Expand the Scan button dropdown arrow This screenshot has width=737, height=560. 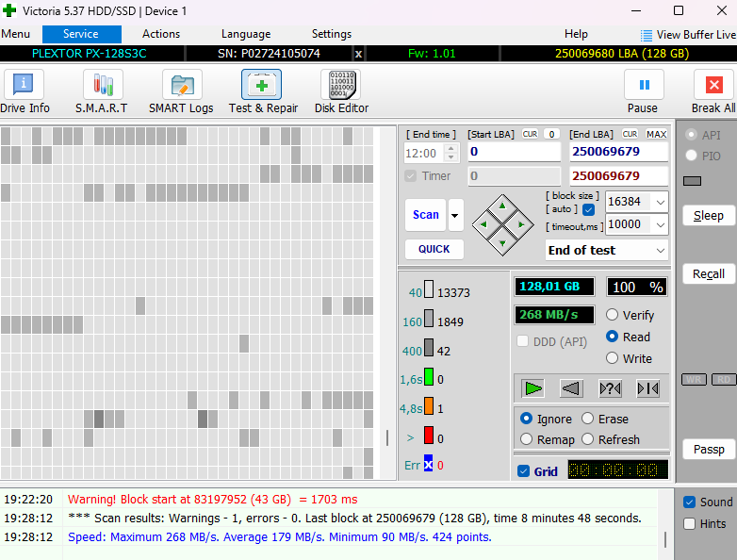456,215
